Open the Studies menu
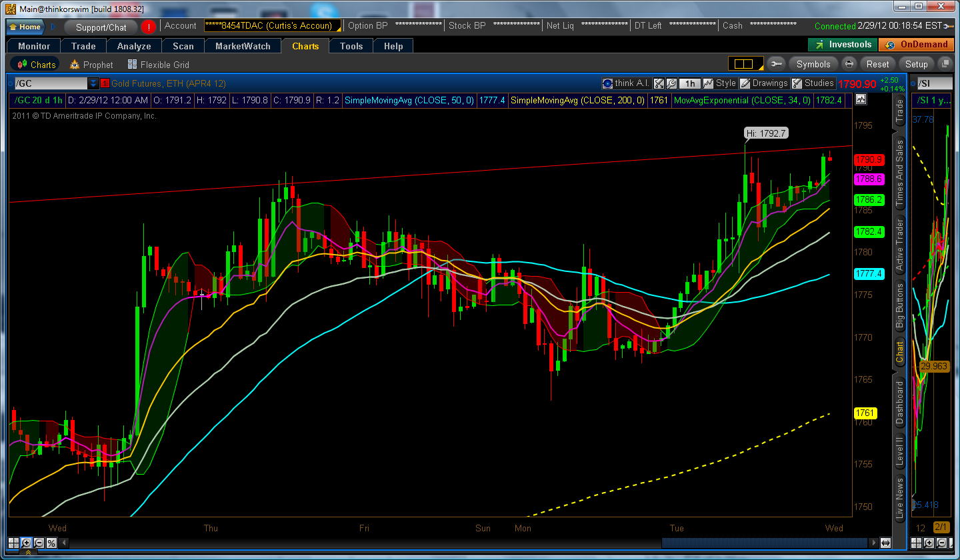Screen dimensions: 960x560 813,83
